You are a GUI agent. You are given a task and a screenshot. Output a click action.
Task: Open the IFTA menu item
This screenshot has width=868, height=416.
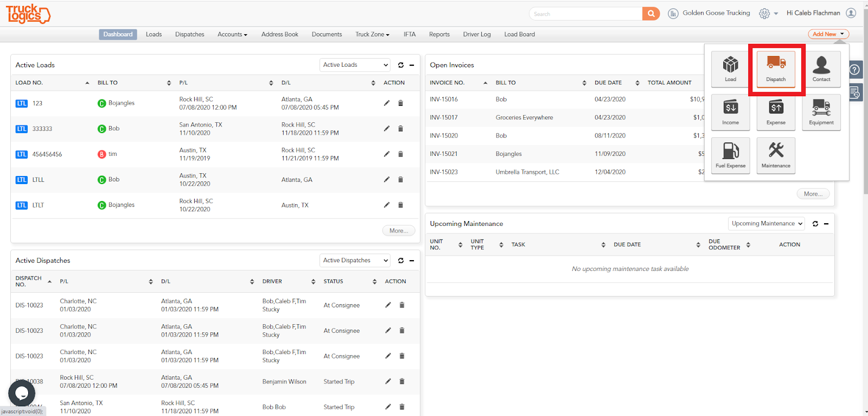410,34
